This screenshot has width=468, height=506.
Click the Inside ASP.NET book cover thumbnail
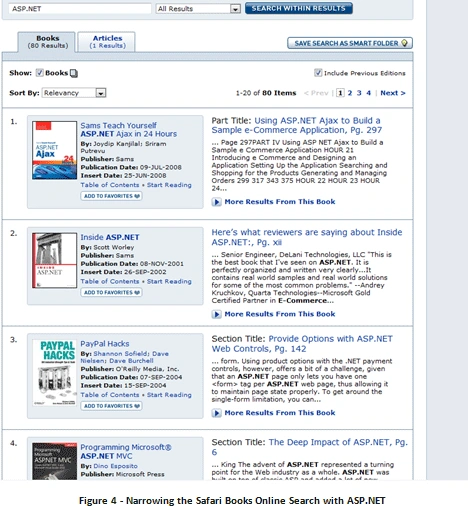[x=54, y=260]
